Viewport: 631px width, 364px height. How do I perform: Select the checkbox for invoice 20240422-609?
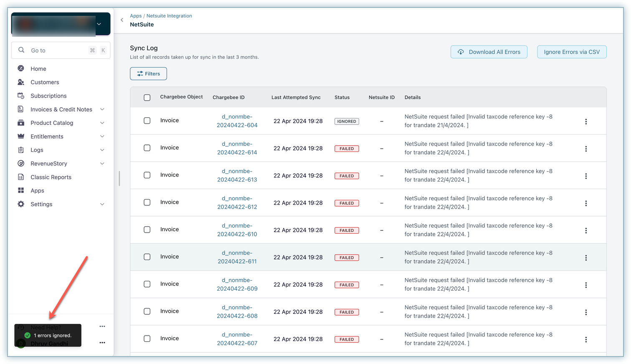click(x=147, y=284)
